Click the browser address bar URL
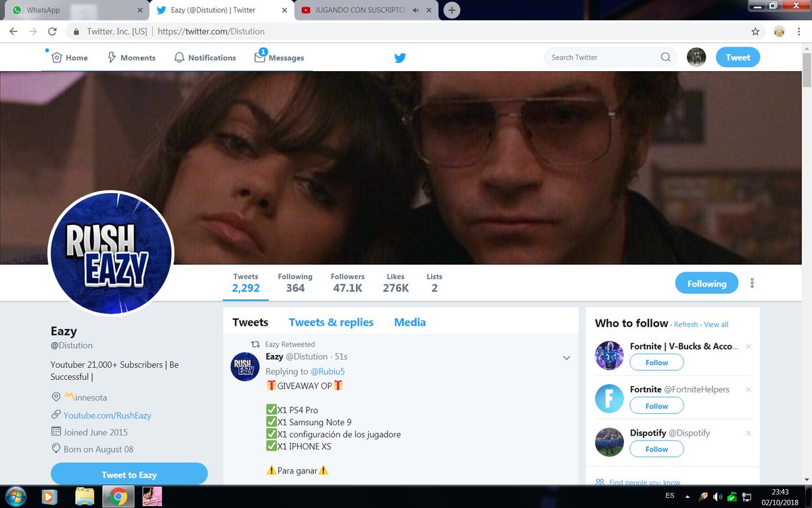Viewport: 812px width, 508px height. 210,31
